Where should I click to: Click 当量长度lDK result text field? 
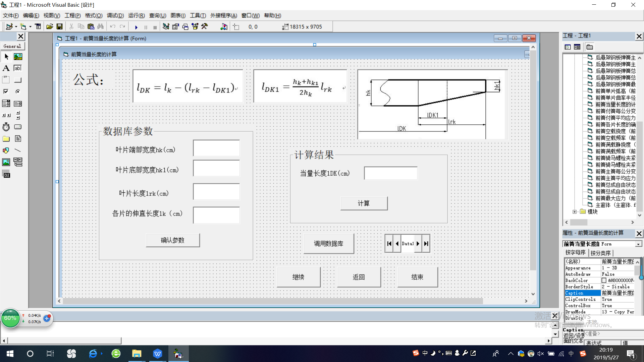tap(390, 173)
